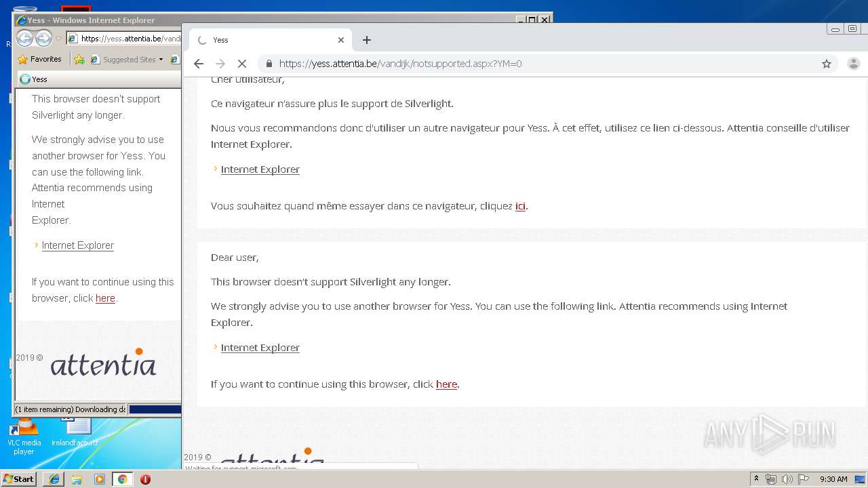Click the IE title bar icon
This screenshot has width=868, height=488.
point(21,20)
